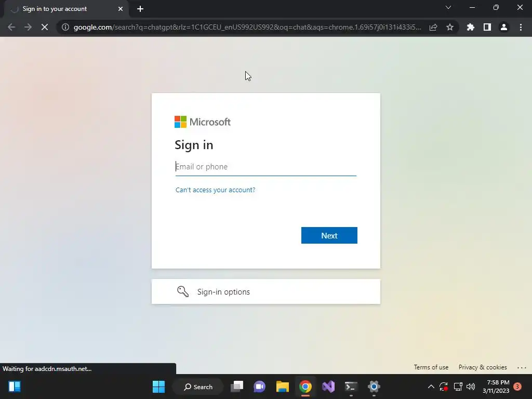Close the Sign in to your account tab

pyautogui.click(x=121, y=9)
